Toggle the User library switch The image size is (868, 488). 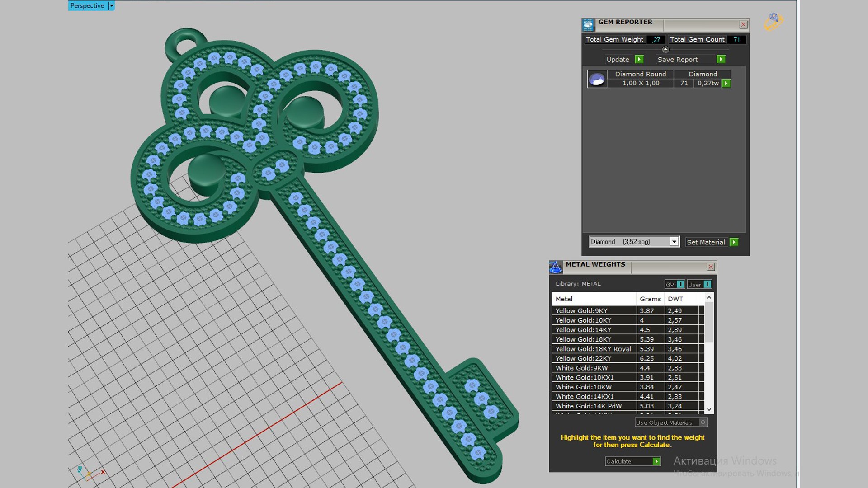(x=708, y=284)
